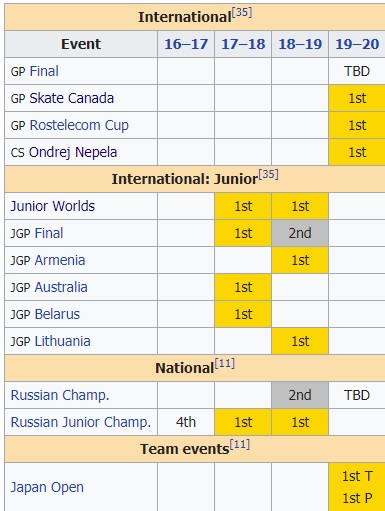The image size is (385, 511).
Task: Open the JGP Australia link
Action: 61,287
